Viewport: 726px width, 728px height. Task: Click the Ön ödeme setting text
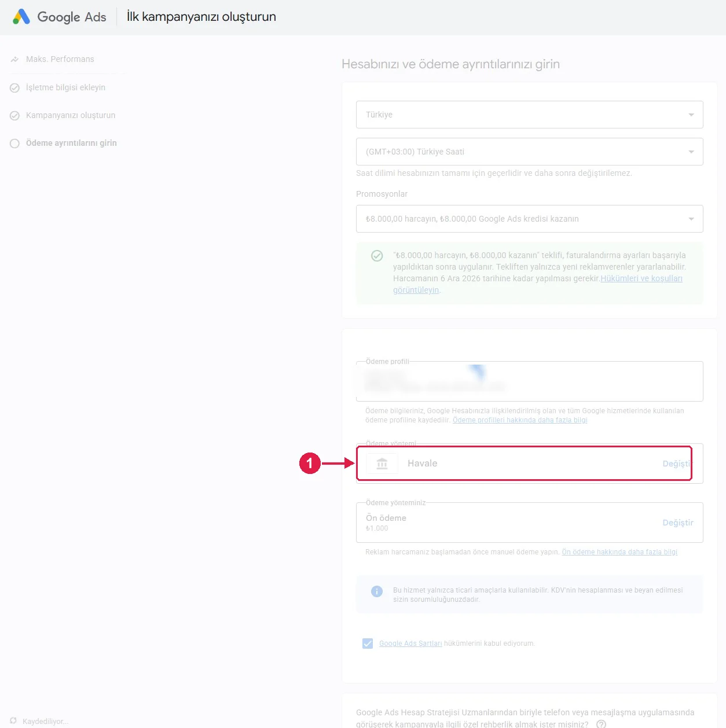[x=386, y=518]
